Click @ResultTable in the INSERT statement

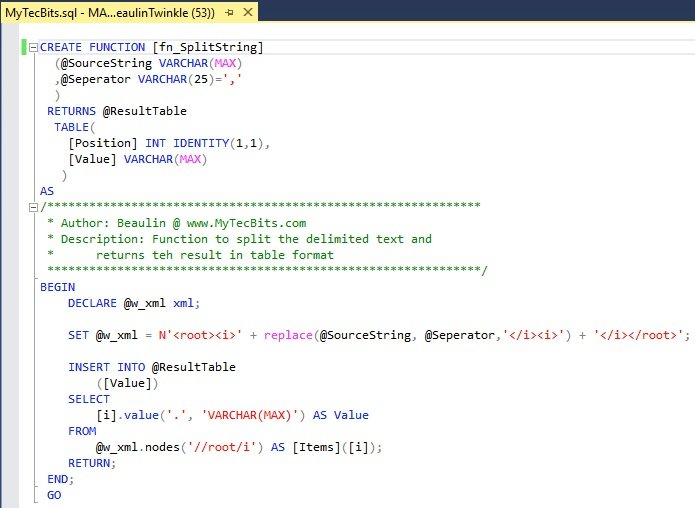(194, 367)
